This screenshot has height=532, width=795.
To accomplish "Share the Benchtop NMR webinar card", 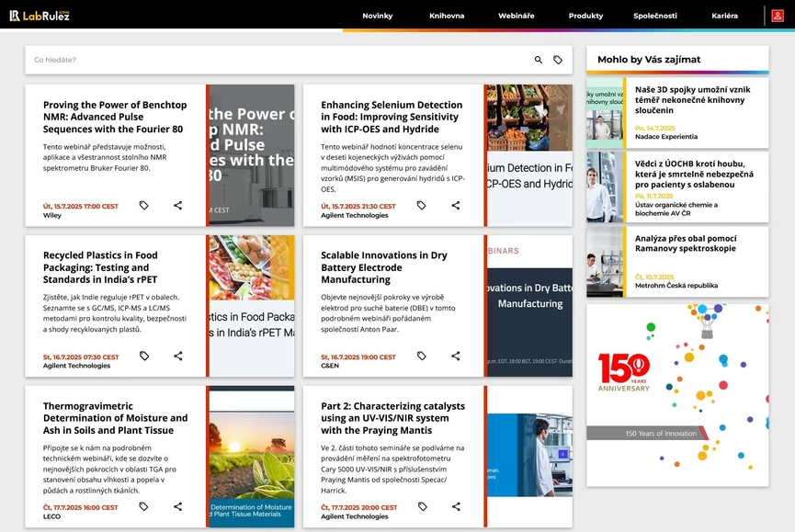I will click(x=178, y=205).
